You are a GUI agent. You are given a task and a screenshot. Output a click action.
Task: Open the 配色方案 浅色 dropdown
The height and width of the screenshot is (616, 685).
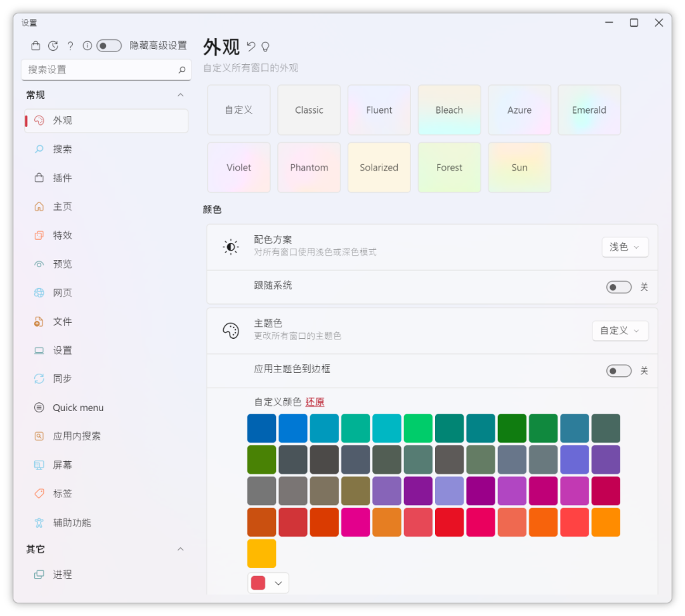(x=625, y=247)
